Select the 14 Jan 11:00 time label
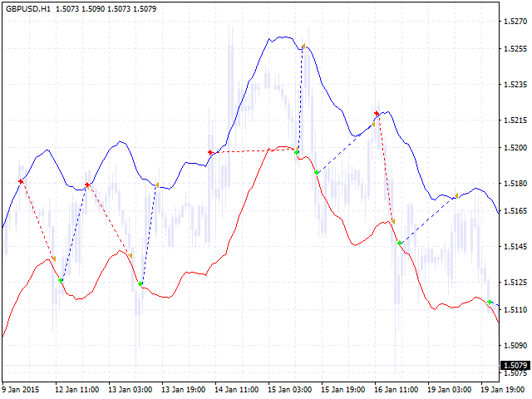 [x=236, y=390]
